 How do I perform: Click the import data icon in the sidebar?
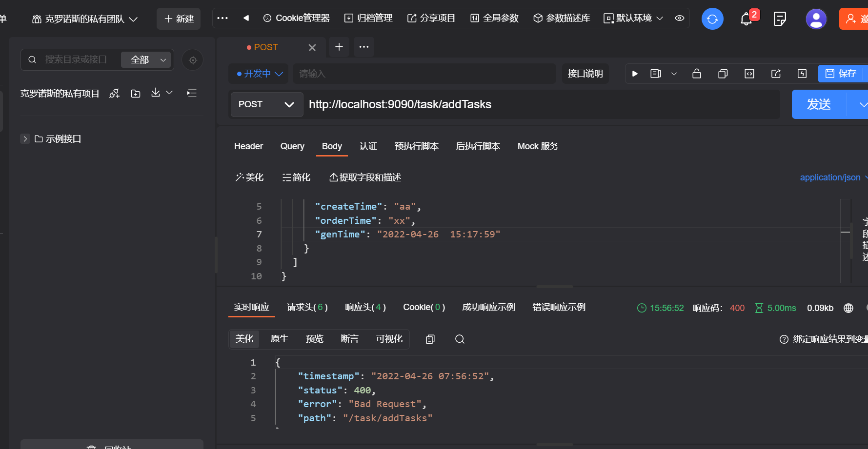155,93
